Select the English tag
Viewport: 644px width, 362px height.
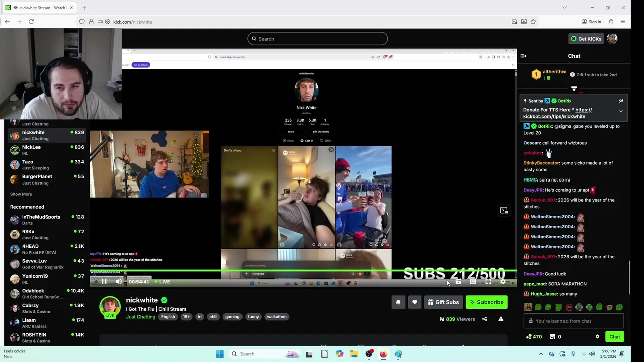click(168, 317)
